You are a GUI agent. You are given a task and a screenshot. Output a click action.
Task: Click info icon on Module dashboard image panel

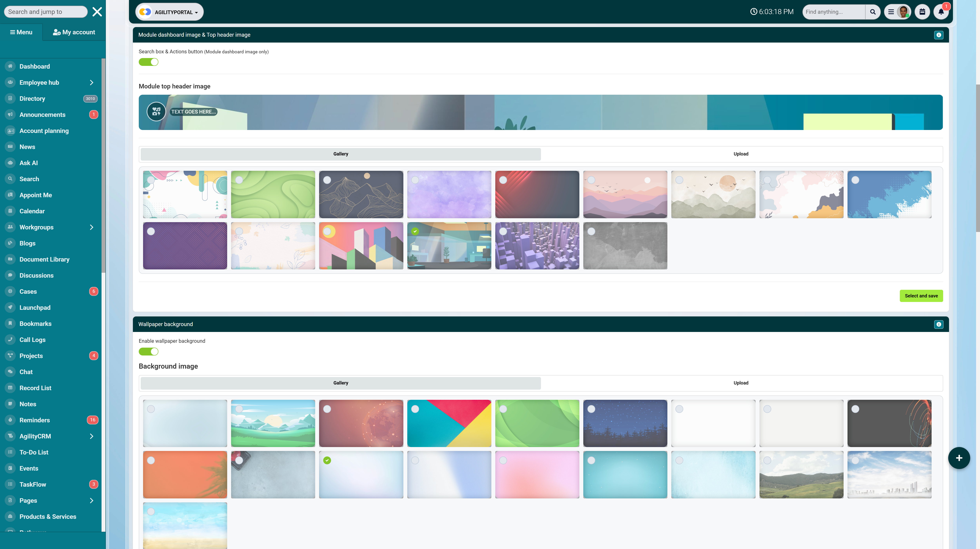coord(938,35)
